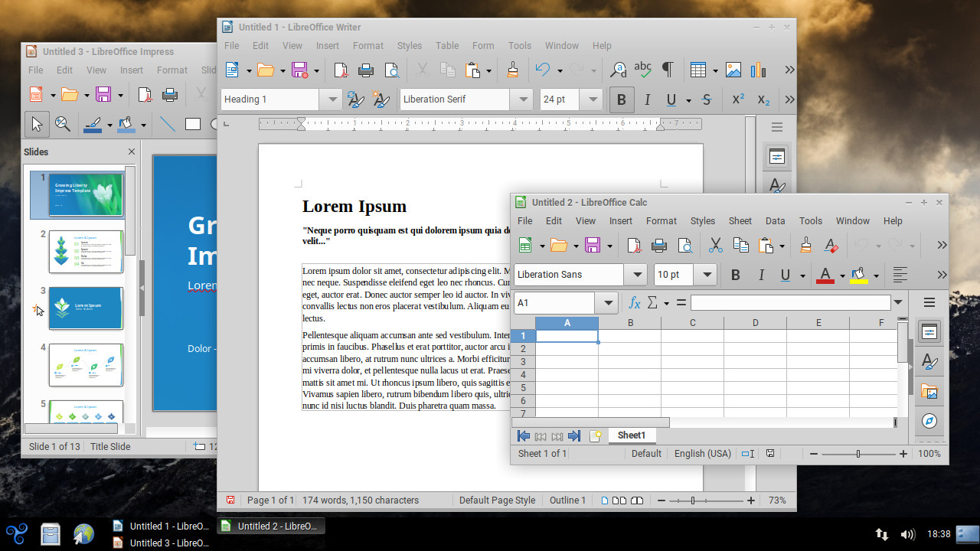Toggle Italic in Calc formatting bar

pos(761,275)
